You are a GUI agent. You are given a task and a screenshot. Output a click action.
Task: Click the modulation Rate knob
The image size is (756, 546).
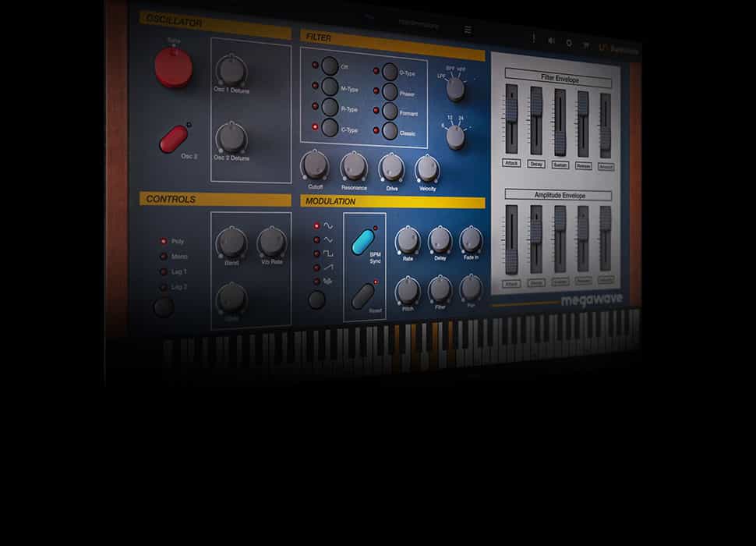408,241
